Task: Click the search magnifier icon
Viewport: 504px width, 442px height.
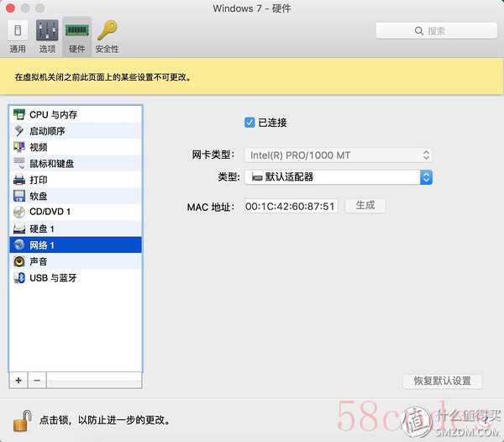Action: (x=418, y=31)
